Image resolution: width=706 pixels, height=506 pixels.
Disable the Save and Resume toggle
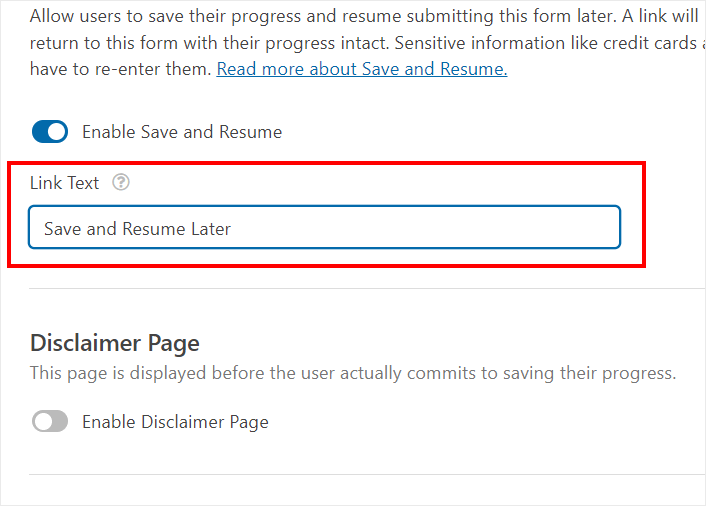tap(50, 132)
